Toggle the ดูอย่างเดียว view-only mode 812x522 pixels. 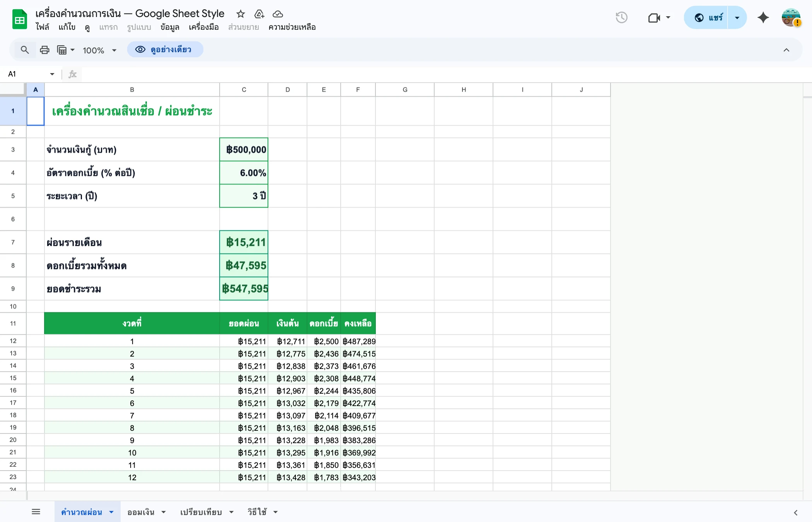(x=165, y=49)
